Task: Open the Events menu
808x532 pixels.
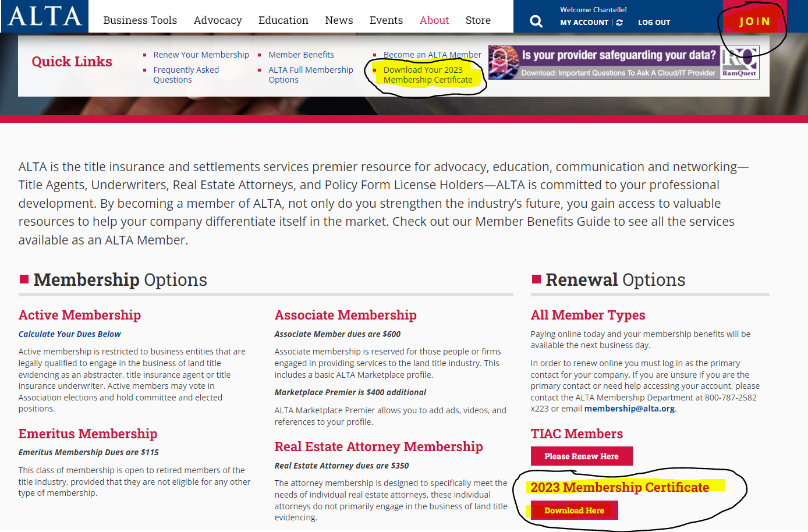Action: [386, 20]
